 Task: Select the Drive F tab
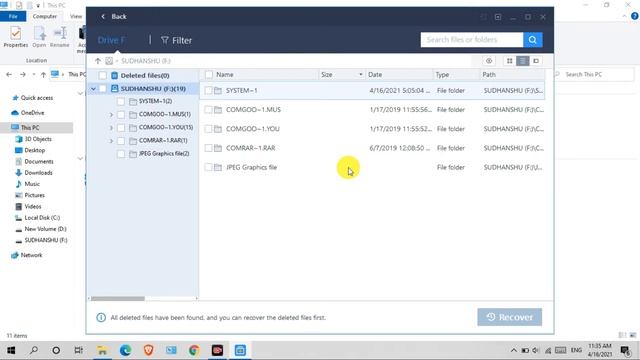111,40
